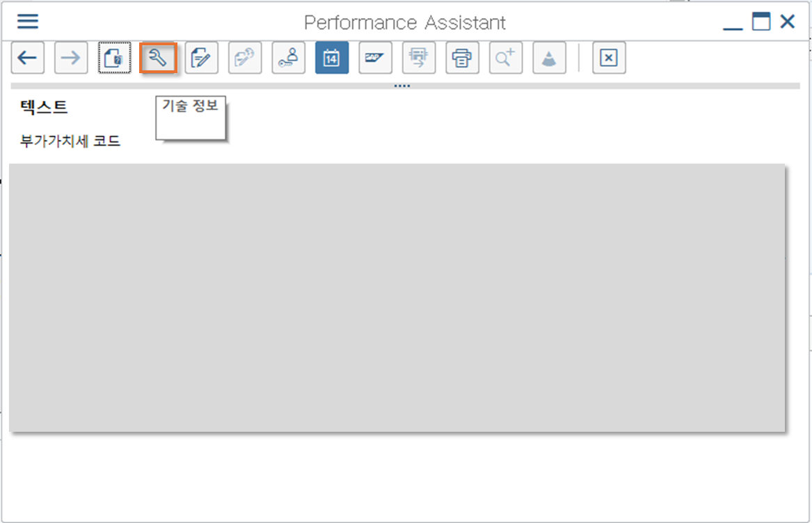Close the Performance Assistant window
This screenshot has width=812, height=523.
788,22
